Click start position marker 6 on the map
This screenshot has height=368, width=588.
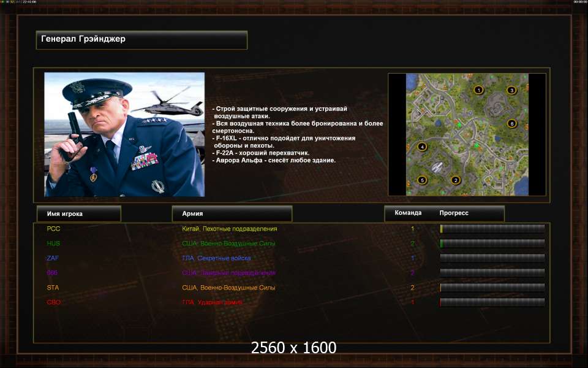pyautogui.click(x=512, y=123)
